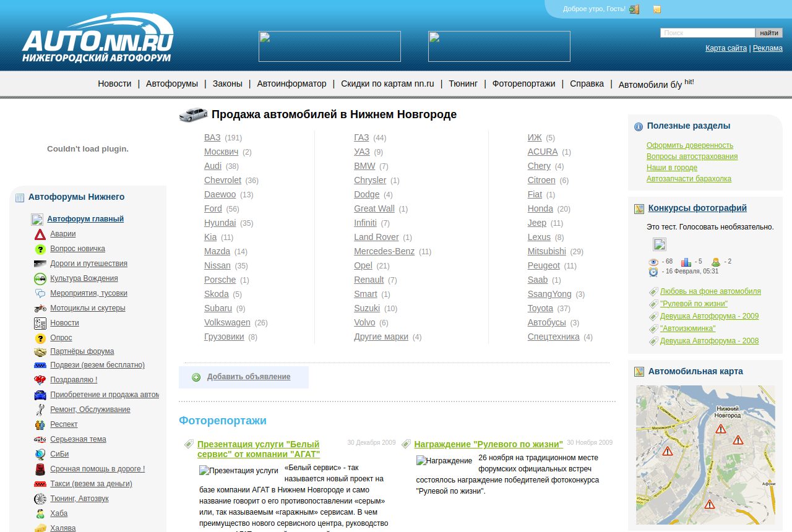Open the ВАЗ car listings
The width and height of the screenshot is (792, 532).
(212, 137)
